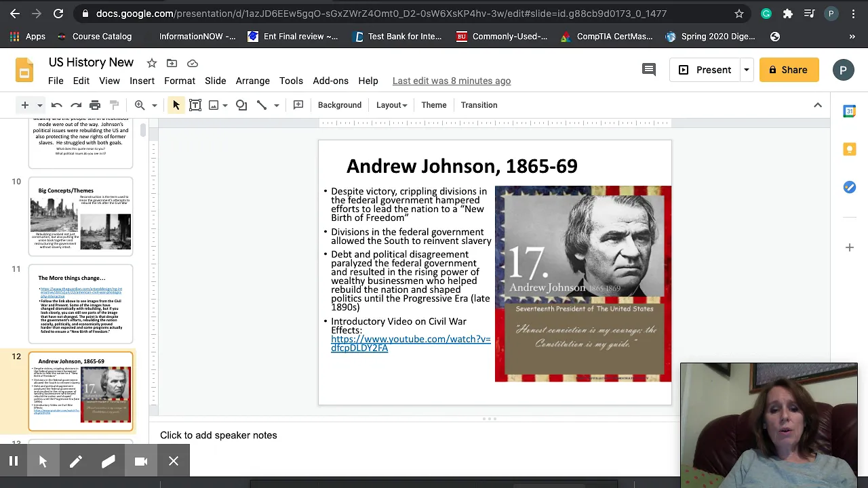The width and height of the screenshot is (868, 488).
Task: Get add-ons with side panel plus
Action: pos(849,247)
